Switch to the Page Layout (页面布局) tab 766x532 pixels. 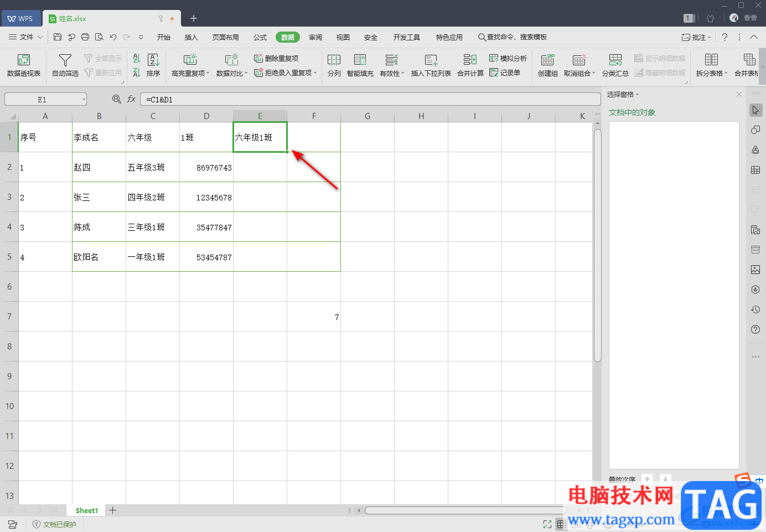click(226, 37)
